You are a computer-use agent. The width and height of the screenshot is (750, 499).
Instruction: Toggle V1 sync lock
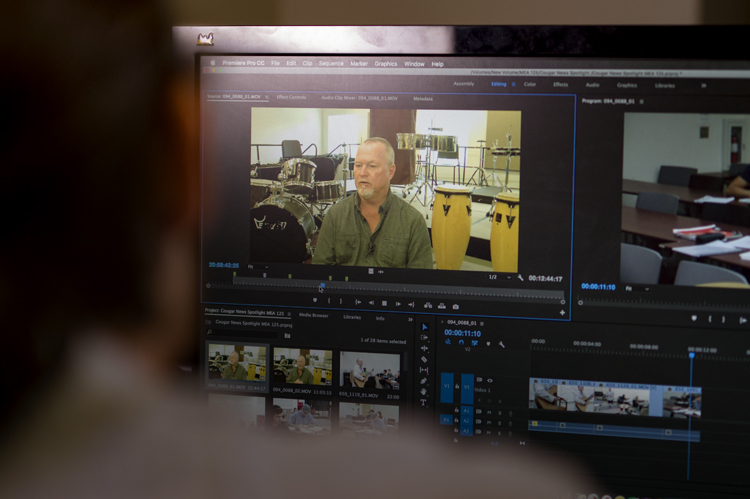(478, 380)
